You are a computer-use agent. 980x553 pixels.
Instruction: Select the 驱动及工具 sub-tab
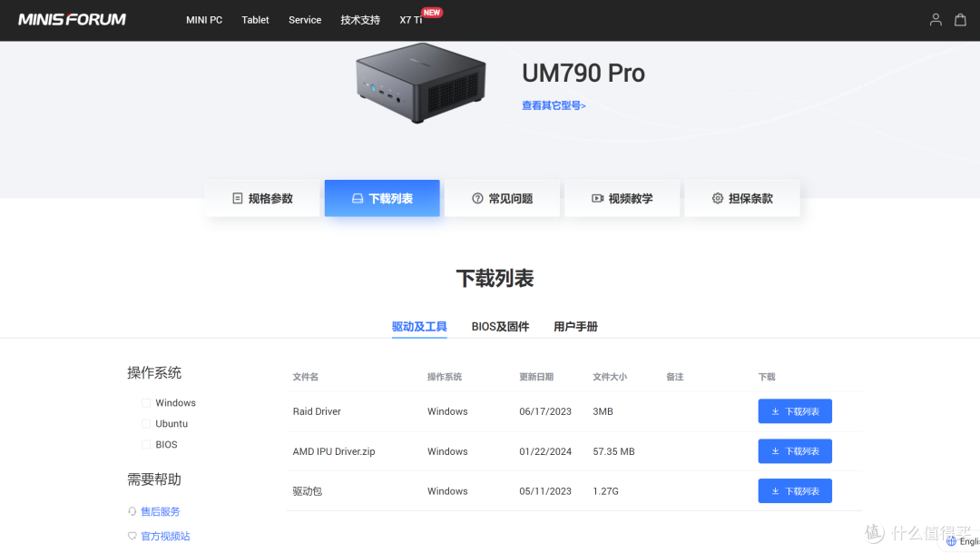coord(419,327)
